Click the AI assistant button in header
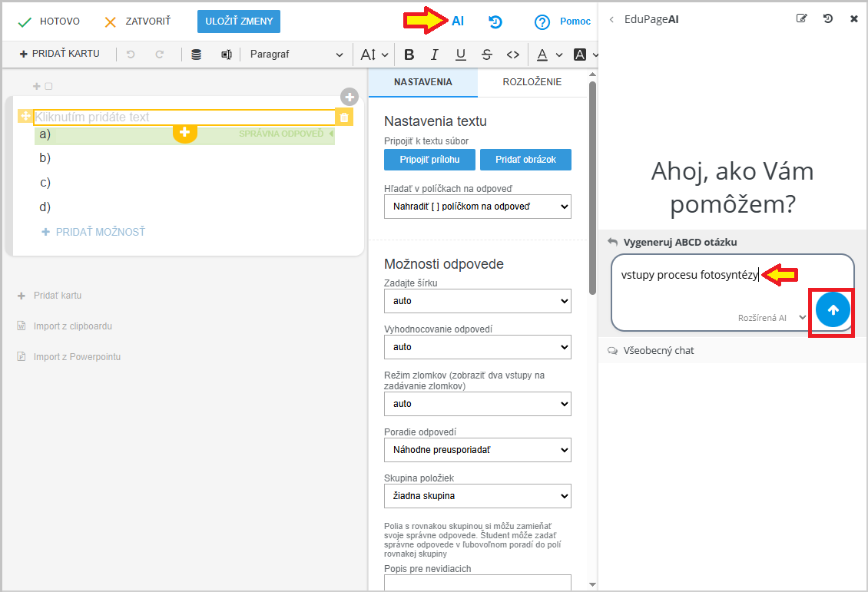 coord(457,21)
